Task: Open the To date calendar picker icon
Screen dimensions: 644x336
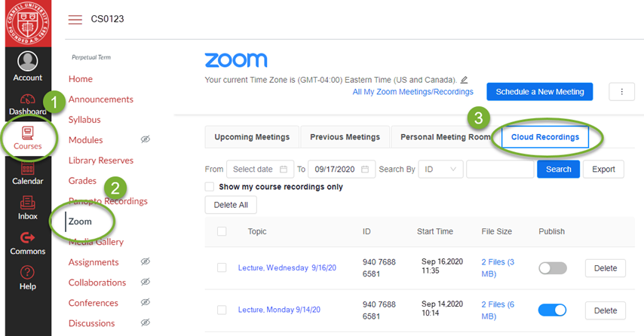Action: pyautogui.click(x=365, y=169)
